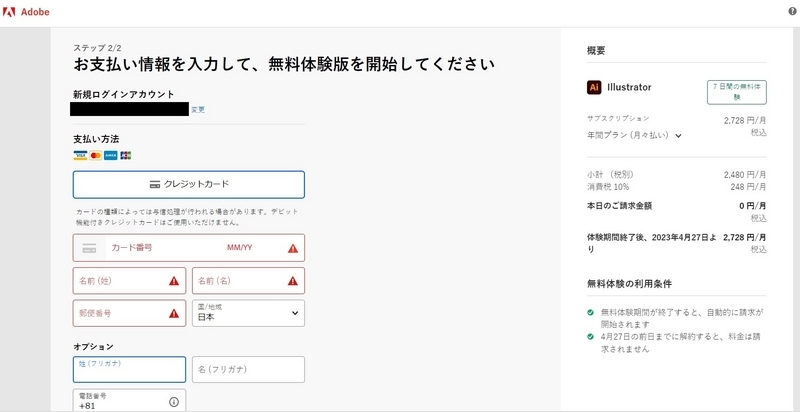The image size is (800, 412).
Task: Click the 消費税 10% label
Action: pos(608,187)
